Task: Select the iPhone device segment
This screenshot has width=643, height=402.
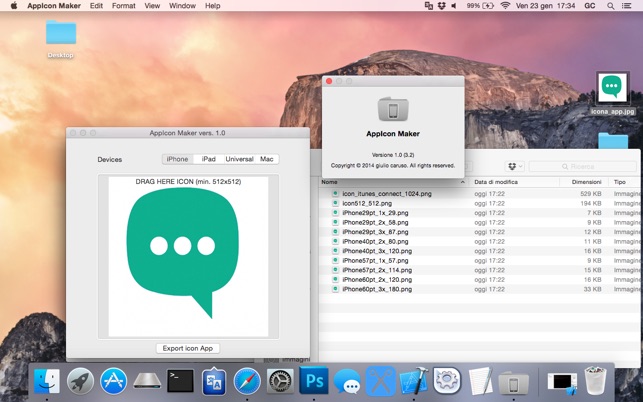Action: pos(178,159)
